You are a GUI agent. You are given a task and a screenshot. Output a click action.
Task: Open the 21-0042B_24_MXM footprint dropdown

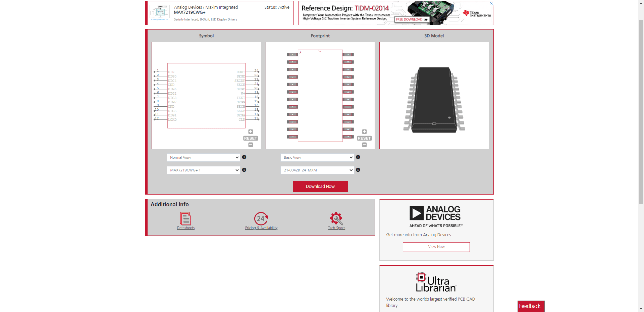click(x=317, y=170)
